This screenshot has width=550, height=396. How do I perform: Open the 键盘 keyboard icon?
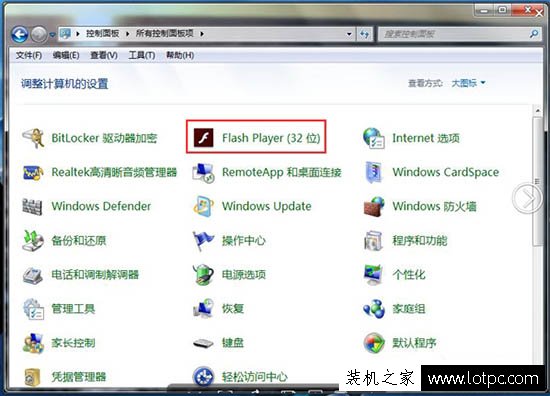click(203, 343)
